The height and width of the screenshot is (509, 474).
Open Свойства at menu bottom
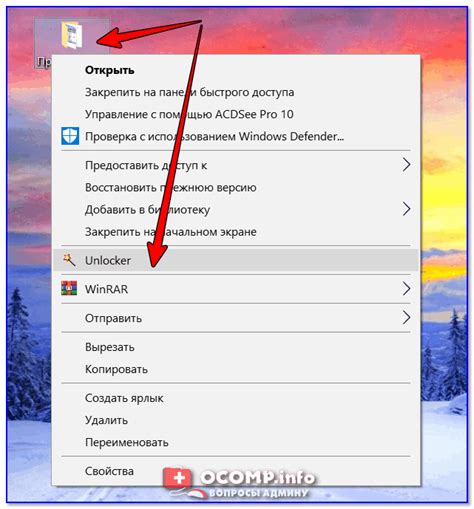point(109,471)
